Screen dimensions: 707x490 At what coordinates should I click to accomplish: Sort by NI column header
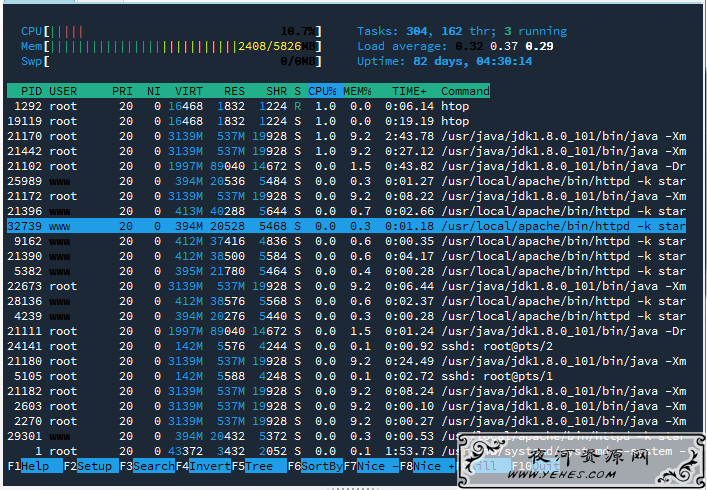[154, 91]
